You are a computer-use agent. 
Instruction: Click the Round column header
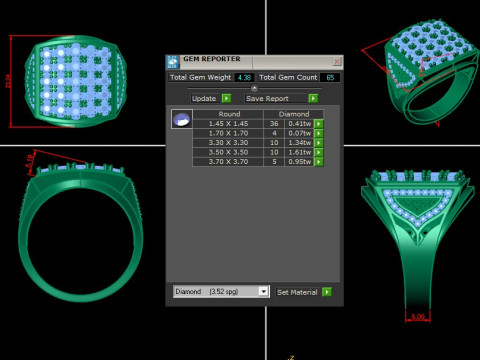[229, 114]
